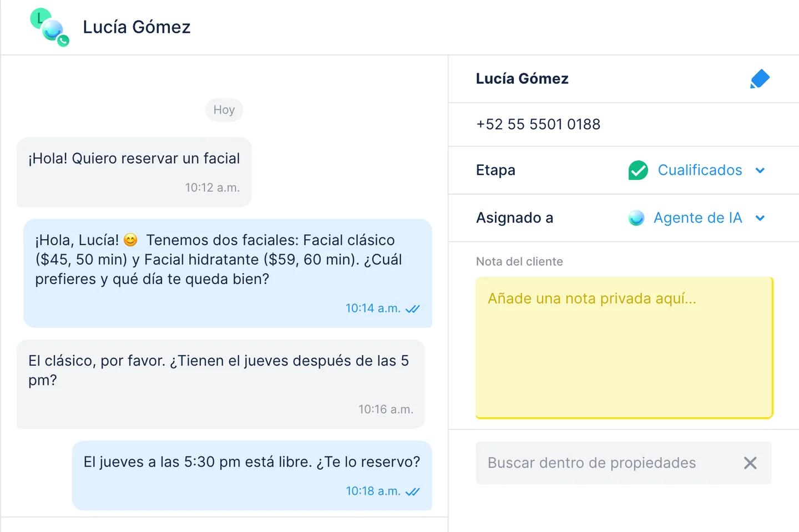Image resolution: width=799 pixels, height=532 pixels.
Task: Click message El clásico, por favor
Action: coord(221,384)
